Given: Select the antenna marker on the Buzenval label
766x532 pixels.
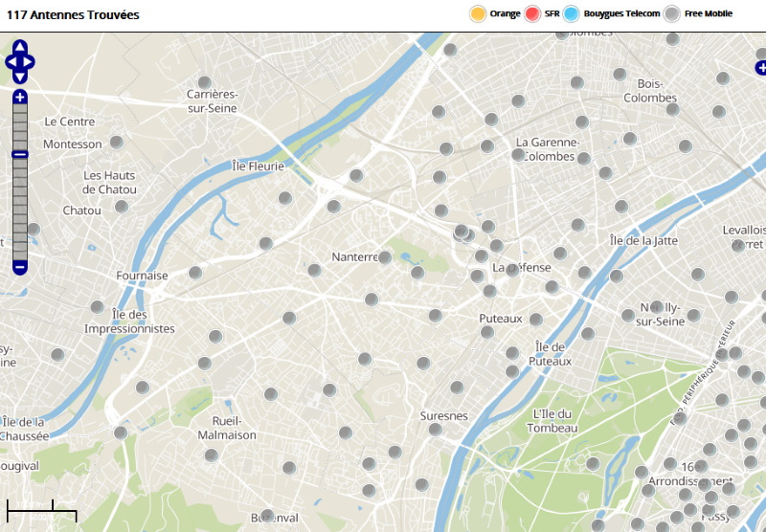Looking at the screenshot, I should point(267,516).
